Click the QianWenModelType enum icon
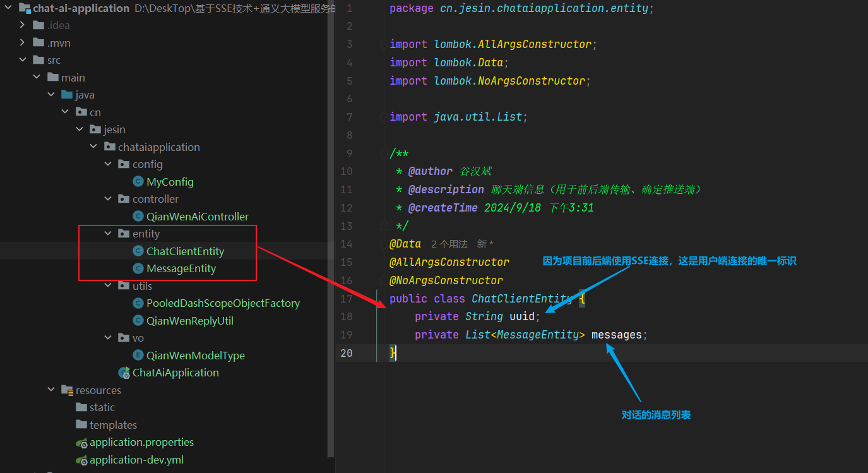Screen dimensions: 868x473 coord(138,356)
